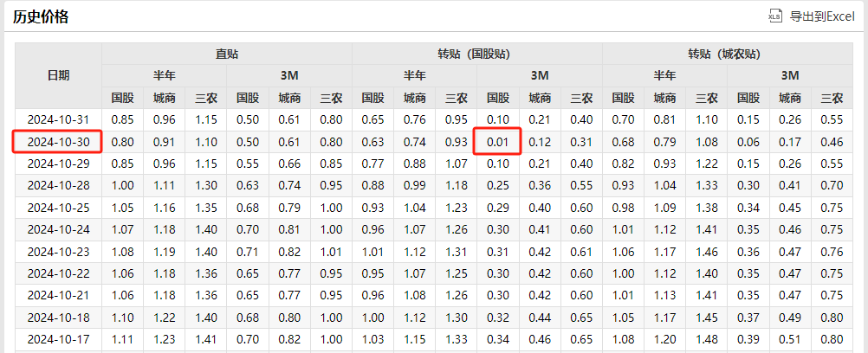Pick the 2024-10-25 date row
868x353 pixels.
click(58, 208)
